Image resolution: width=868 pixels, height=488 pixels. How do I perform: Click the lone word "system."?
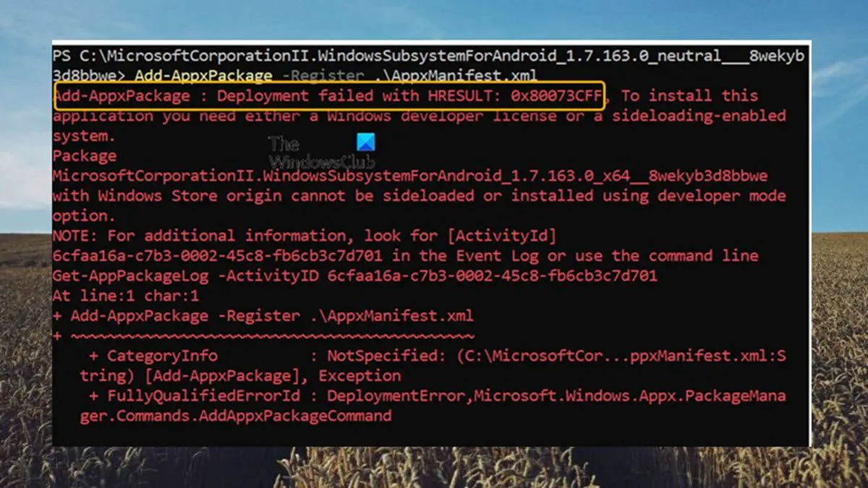(84, 136)
